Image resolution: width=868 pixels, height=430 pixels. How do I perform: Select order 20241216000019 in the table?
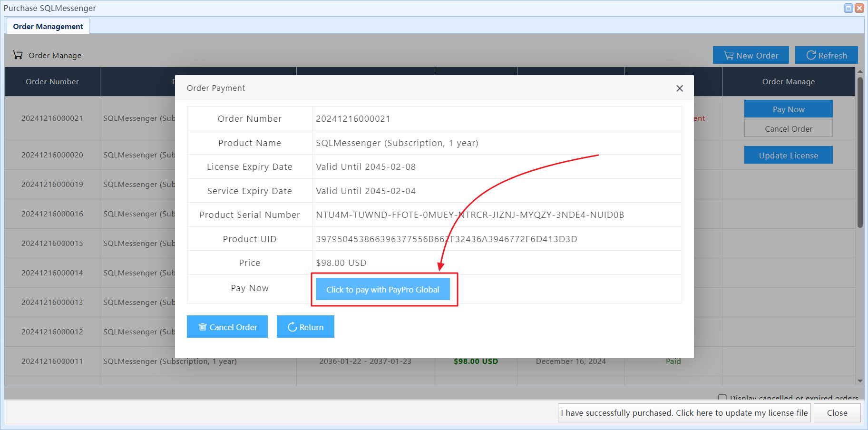pos(52,184)
